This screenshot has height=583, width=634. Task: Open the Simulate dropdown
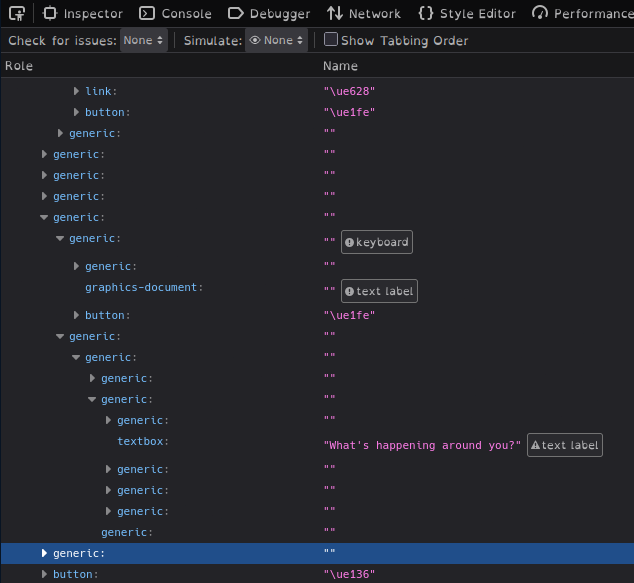click(x=275, y=40)
